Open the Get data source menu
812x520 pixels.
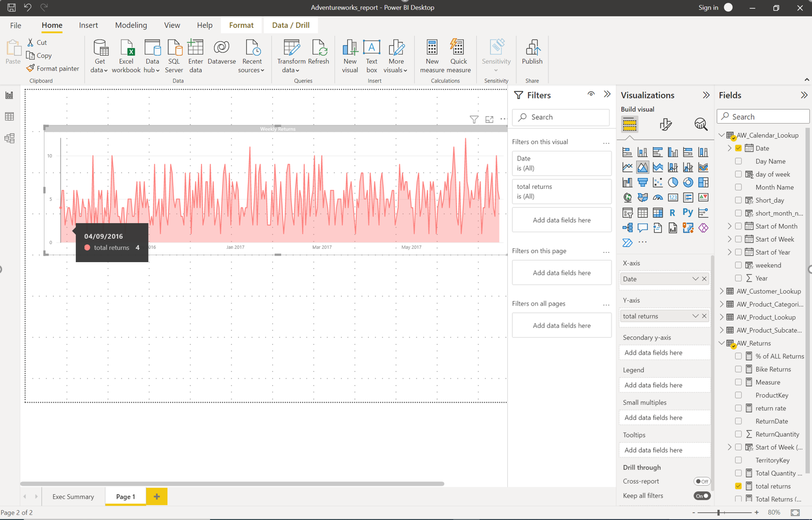[x=99, y=56]
